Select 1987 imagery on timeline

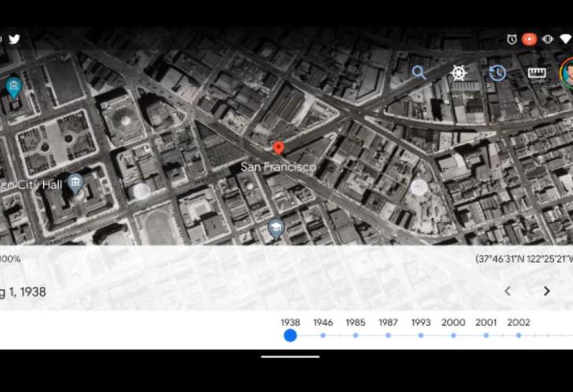(x=388, y=335)
